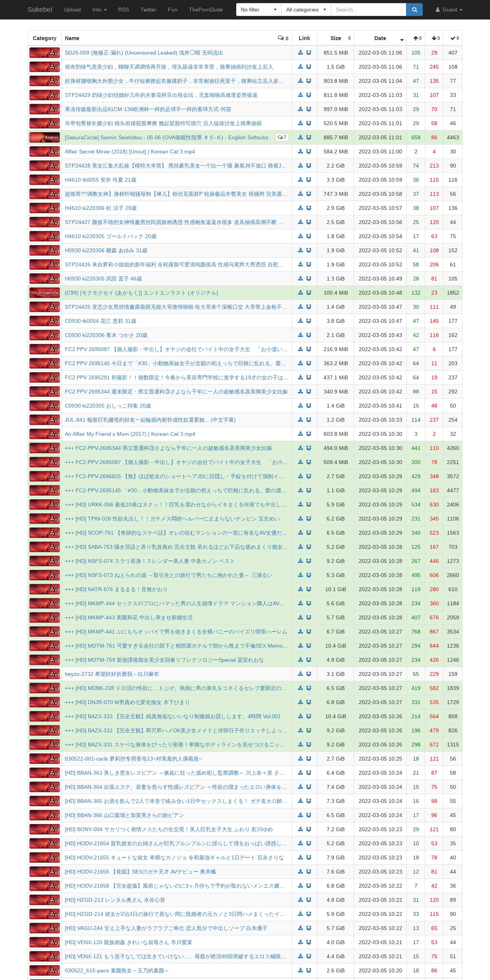Click Twitter in the navbar
Screen dimensions: 490x980
pos(148,10)
